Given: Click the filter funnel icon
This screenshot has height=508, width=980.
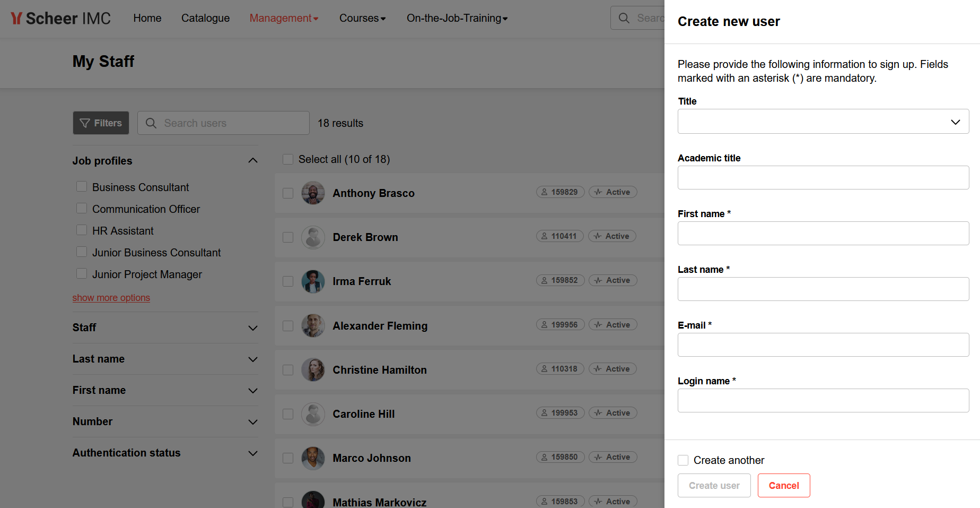Looking at the screenshot, I should pos(85,123).
